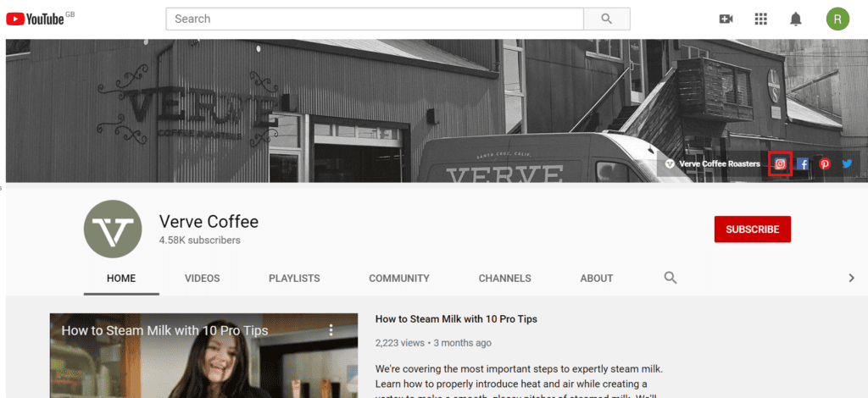Search within channel using magnifier icon
The width and height of the screenshot is (868, 398).
[x=670, y=278]
